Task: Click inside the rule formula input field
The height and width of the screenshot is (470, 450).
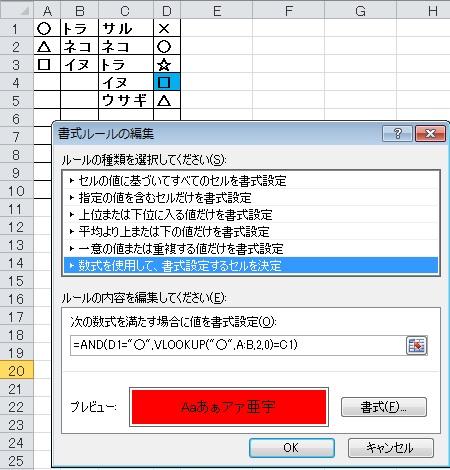Action: point(237,345)
